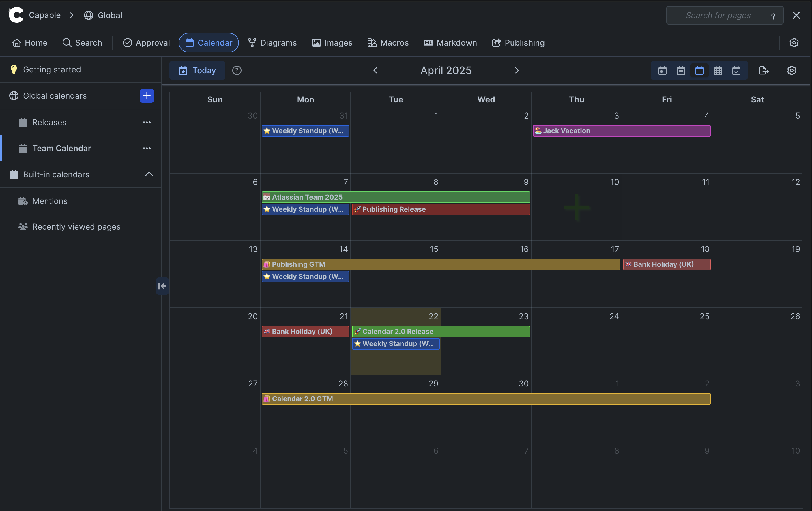Open Releases calendar three-dot menu

(x=147, y=122)
